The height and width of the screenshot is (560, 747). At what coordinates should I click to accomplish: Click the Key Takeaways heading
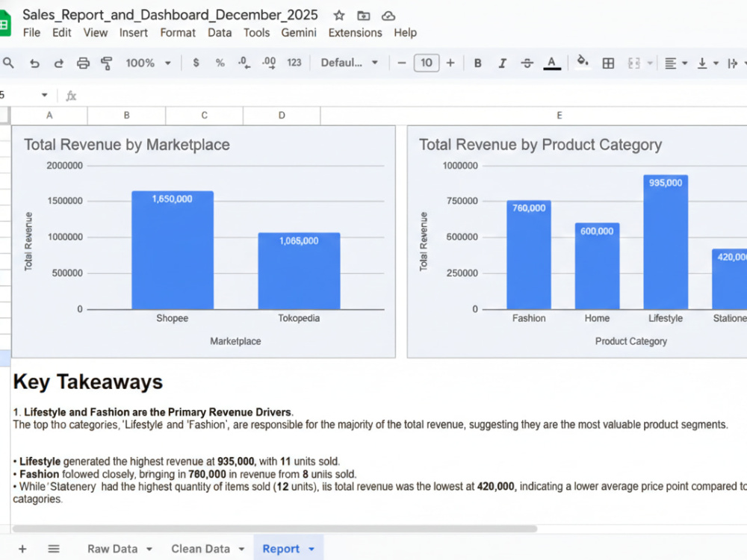point(88,382)
